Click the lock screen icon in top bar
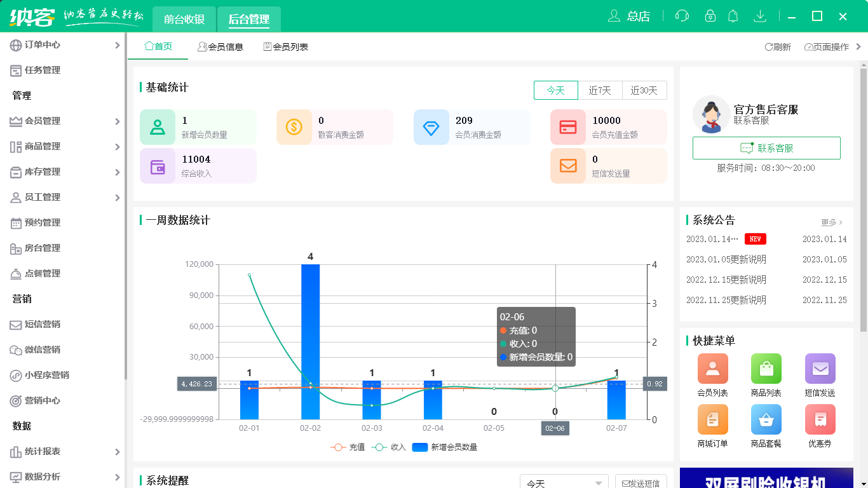Screen dimensions: 868x488 (x=707, y=15)
